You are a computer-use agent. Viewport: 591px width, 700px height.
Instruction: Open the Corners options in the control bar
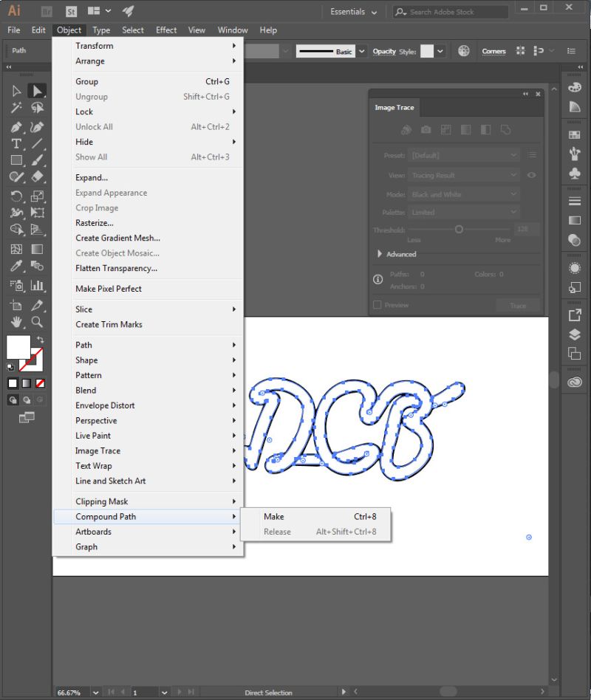493,50
